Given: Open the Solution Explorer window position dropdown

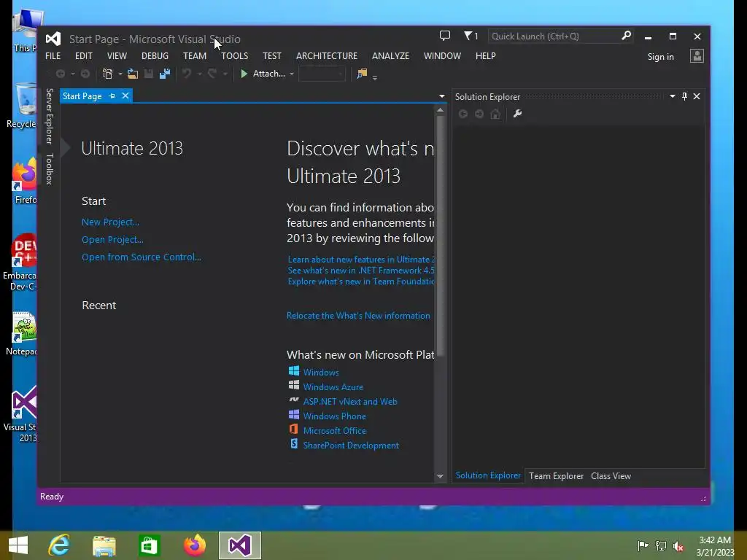Looking at the screenshot, I should pos(672,96).
